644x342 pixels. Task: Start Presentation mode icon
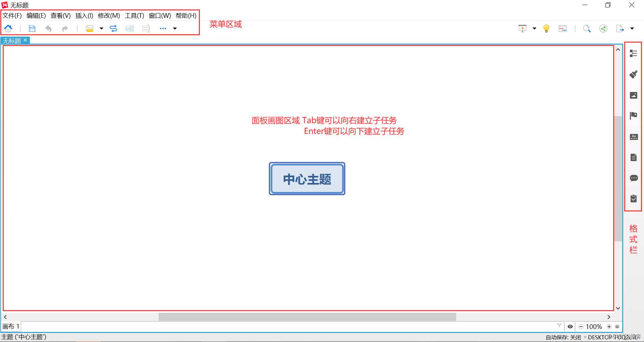(x=523, y=29)
